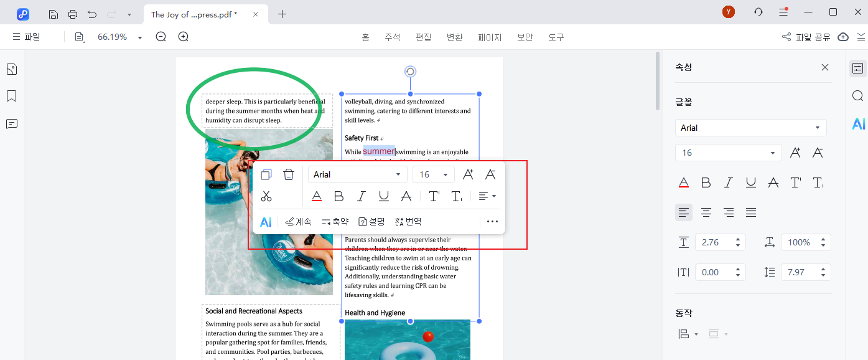This screenshot has width=868, height=360.
Task: Open the 편집 menu tab
Action: click(x=423, y=37)
